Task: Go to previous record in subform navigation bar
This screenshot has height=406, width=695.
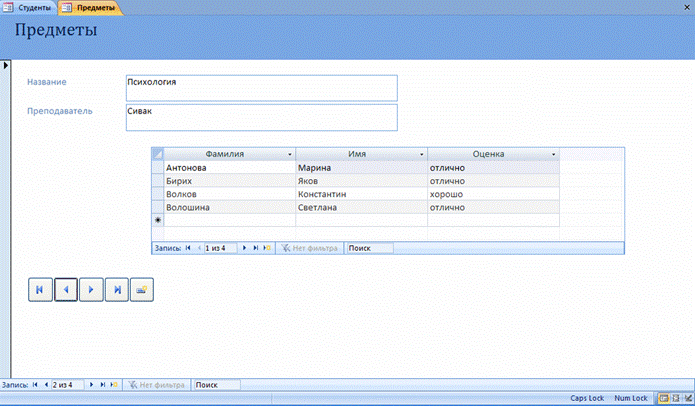Action: pos(199,248)
